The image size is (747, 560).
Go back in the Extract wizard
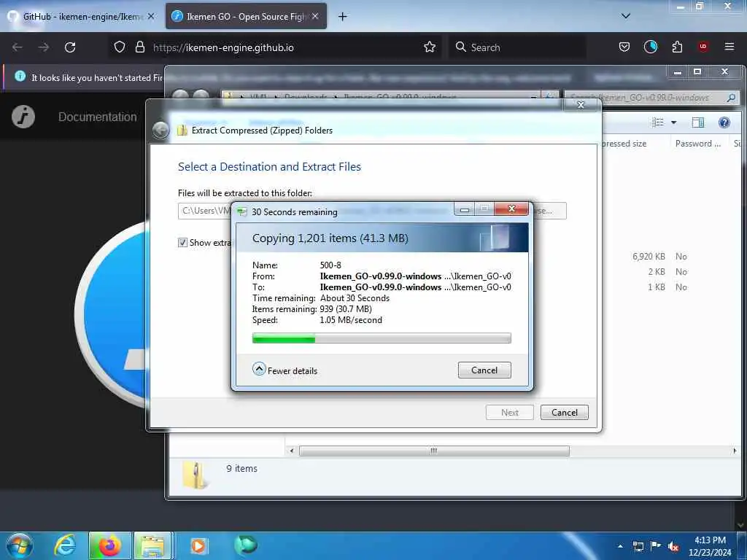tap(160, 130)
